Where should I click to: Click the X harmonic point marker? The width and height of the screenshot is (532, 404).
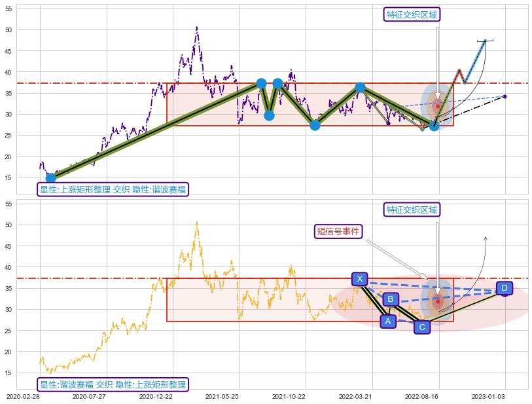click(x=359, y=279)
